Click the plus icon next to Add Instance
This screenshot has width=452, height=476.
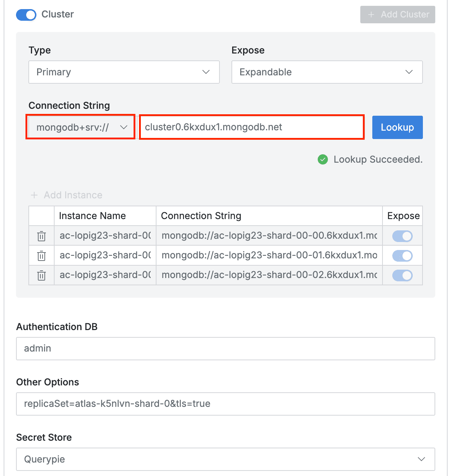[34, 195]
